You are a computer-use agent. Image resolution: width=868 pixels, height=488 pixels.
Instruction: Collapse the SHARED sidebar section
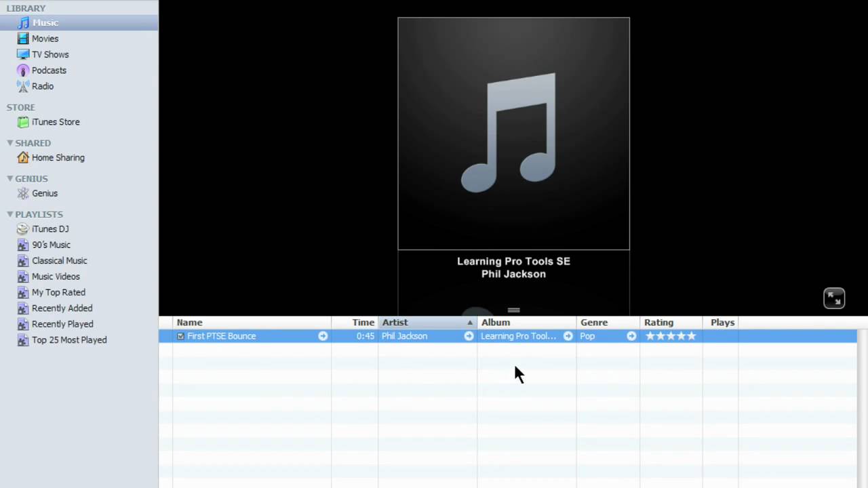pyautogui.click(x=10, y=143)
